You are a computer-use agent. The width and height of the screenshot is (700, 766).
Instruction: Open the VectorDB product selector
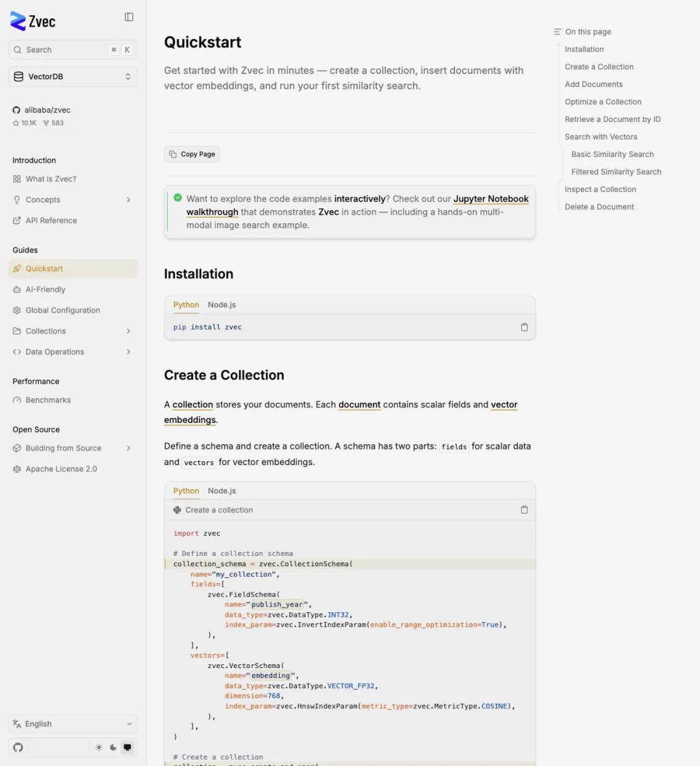pos(73,77)
